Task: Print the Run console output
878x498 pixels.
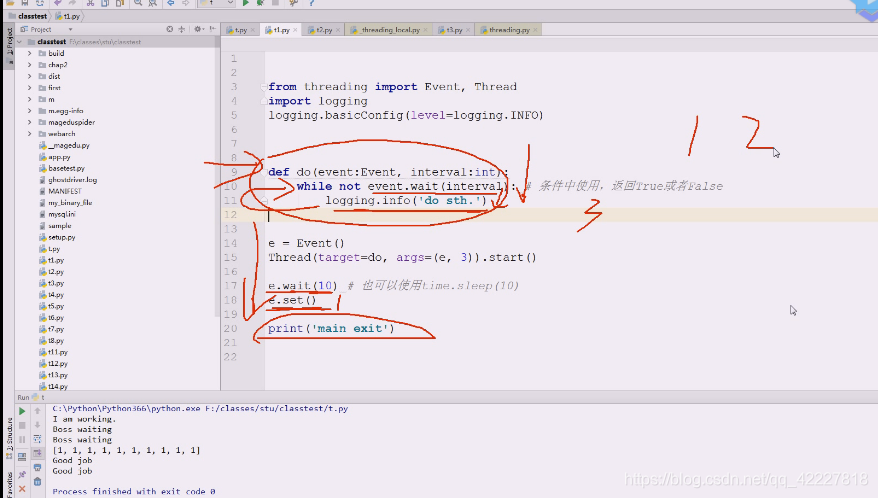Action: coord(37,467)
